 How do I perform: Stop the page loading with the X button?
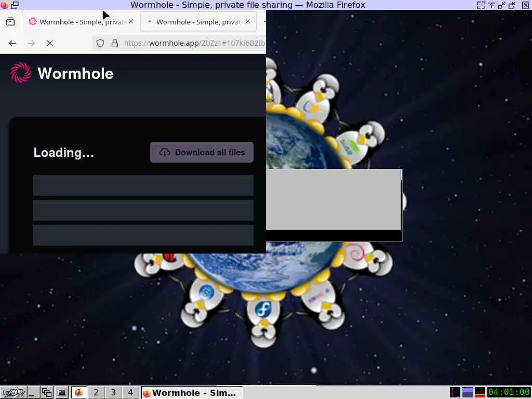click(x=50, y=43)
